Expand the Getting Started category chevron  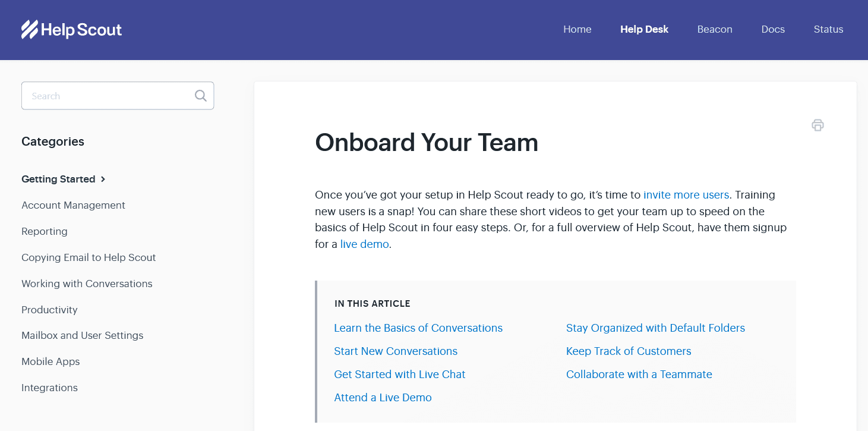(x=103, y=179)
